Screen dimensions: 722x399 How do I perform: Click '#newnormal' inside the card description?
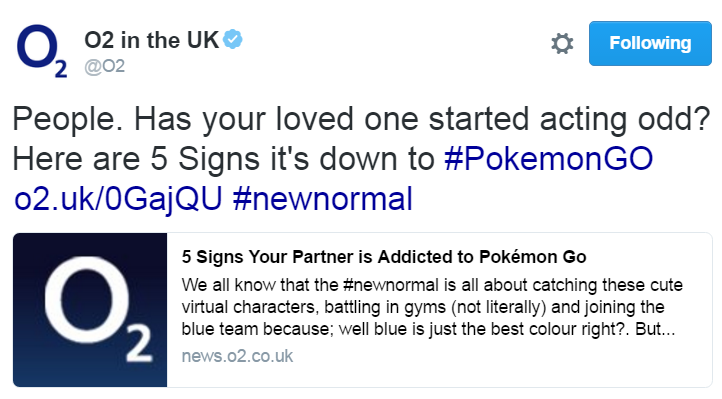pyautogui.click(x=391, y=285)
